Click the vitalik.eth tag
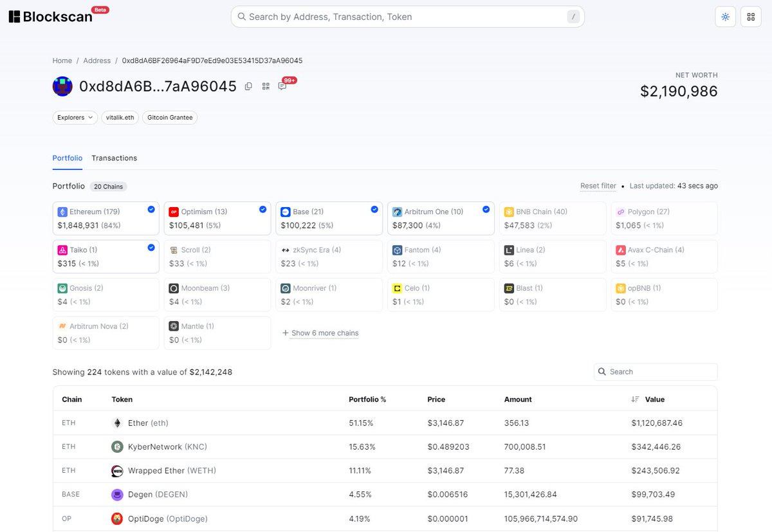Viewport: 772px width, 532px height. [x=120, y=118]
